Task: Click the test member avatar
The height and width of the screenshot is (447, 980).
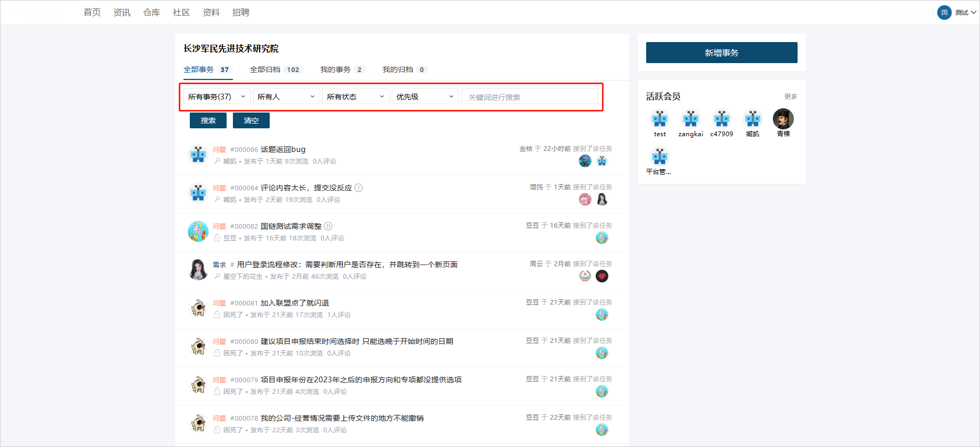Action: [659, 119]
